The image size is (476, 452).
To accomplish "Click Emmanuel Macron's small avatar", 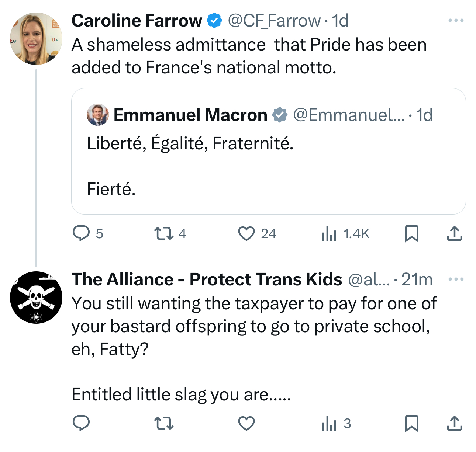I will tap(98, 115).
